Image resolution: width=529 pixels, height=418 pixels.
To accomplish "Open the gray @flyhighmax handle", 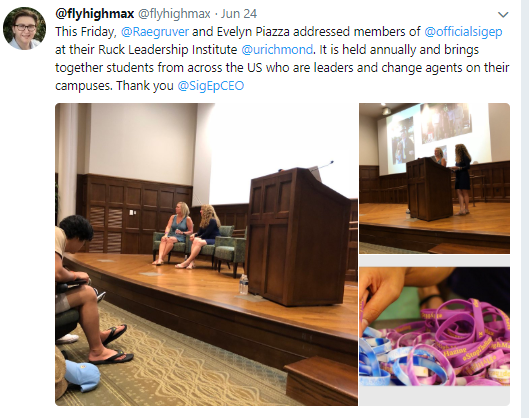I will pos(174,14).
